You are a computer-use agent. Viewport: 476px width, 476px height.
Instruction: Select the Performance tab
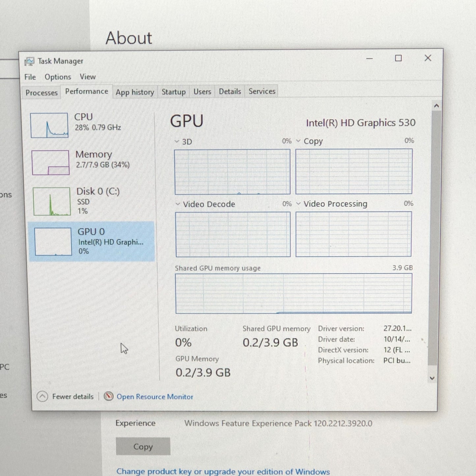tap(87, 91)
